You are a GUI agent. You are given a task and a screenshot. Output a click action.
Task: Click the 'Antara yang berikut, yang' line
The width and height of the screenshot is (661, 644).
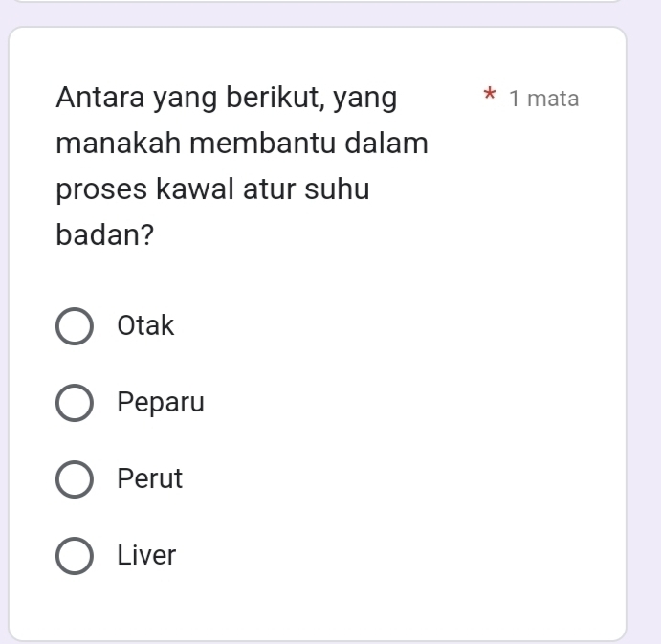point(228,98)
